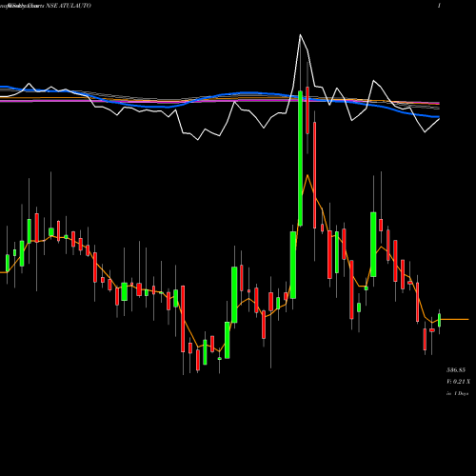Viewport: 476px width, 476px height.
Task: Click the highest peak of the white indicator line
Action: pyautogui.click(x=300, y=35)
